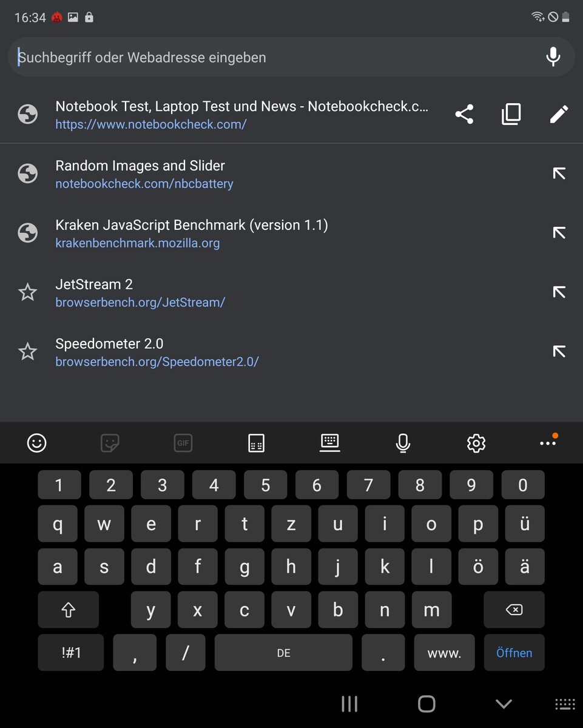Collapse the keyboard with the down chevron
Image resolution: width=583 pixels, height=728 pixels.
coord(504,704)
